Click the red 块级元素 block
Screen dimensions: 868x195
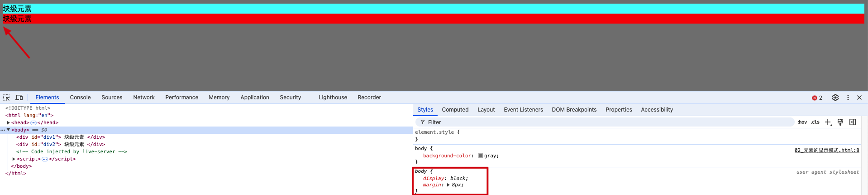434,19
